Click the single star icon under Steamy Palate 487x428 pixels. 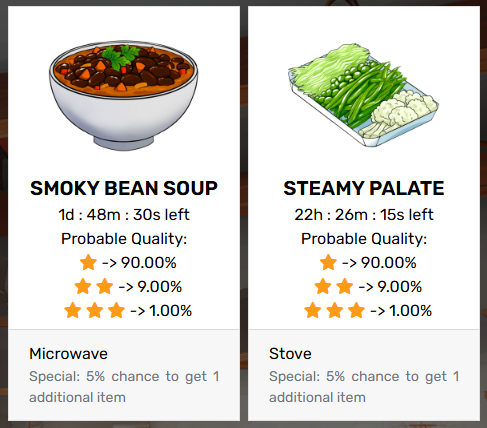(x=328, y=262)
